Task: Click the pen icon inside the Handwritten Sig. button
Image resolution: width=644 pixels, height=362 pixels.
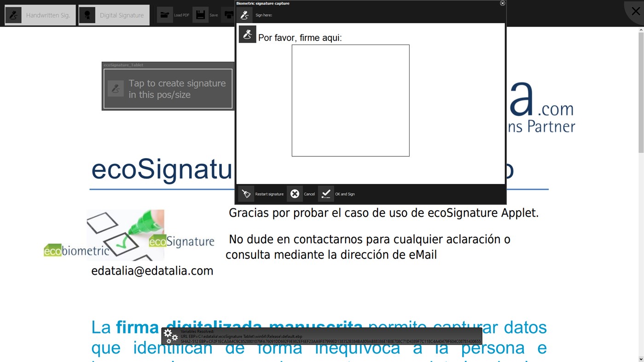Action: tap(13, 14)
